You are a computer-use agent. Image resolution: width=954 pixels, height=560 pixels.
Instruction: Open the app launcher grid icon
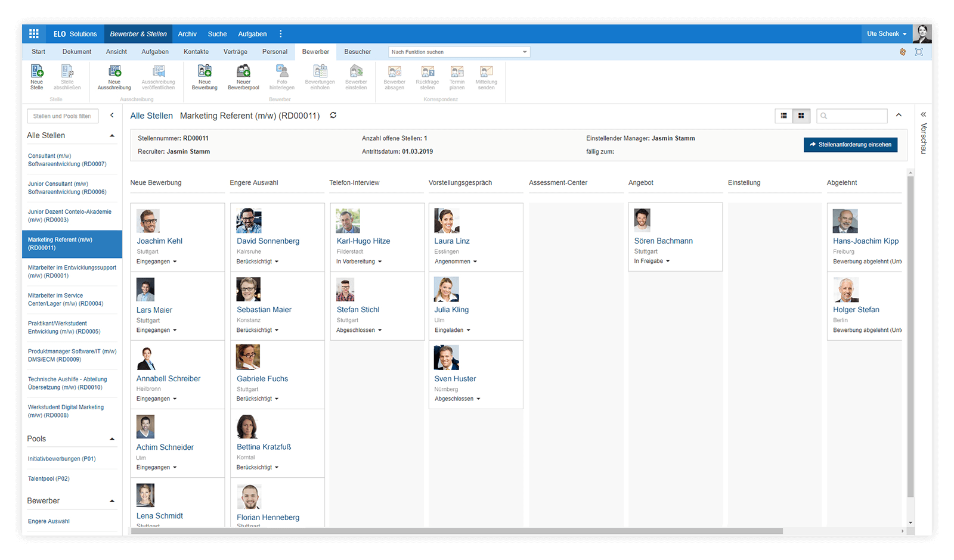[x=34, y=34]
